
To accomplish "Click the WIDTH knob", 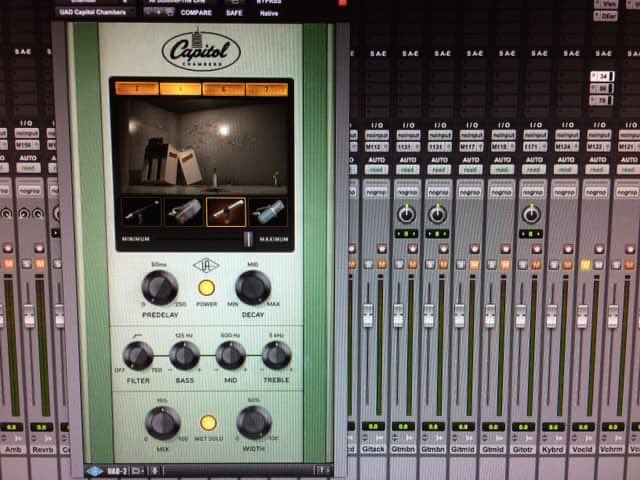I will click(254, 422).
